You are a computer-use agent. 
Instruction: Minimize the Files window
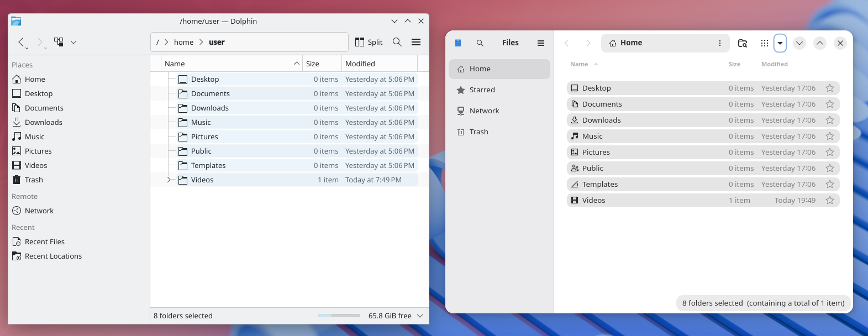click(799, 43)
